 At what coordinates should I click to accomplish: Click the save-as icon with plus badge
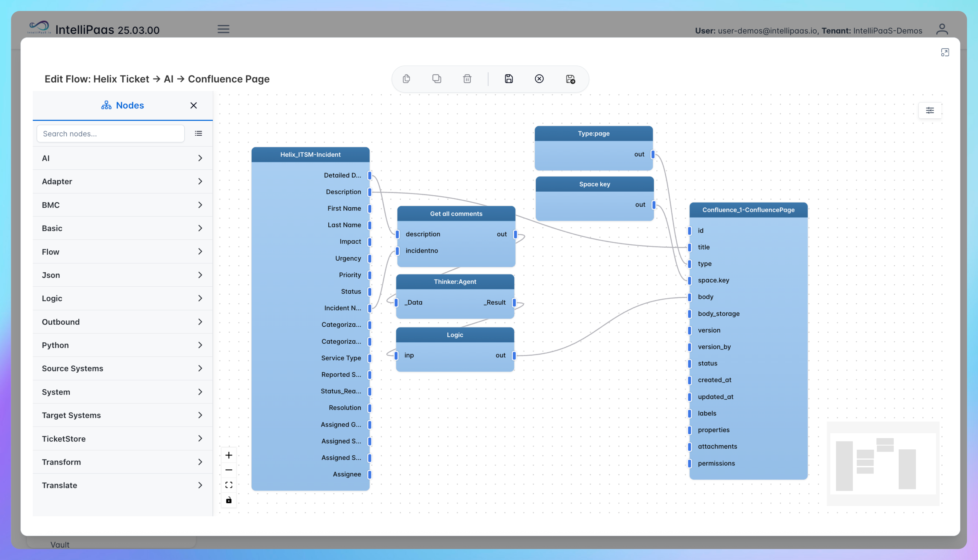tap(570, 79)
